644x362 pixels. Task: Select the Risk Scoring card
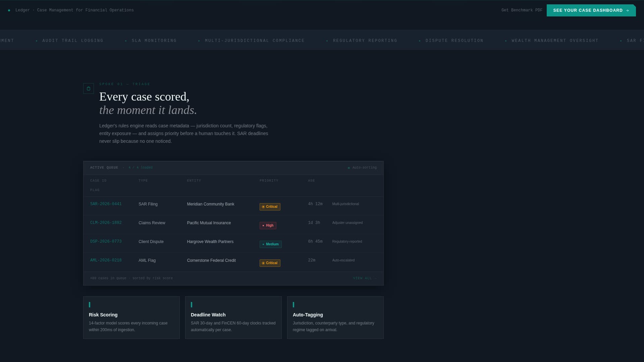pos(131,318)
